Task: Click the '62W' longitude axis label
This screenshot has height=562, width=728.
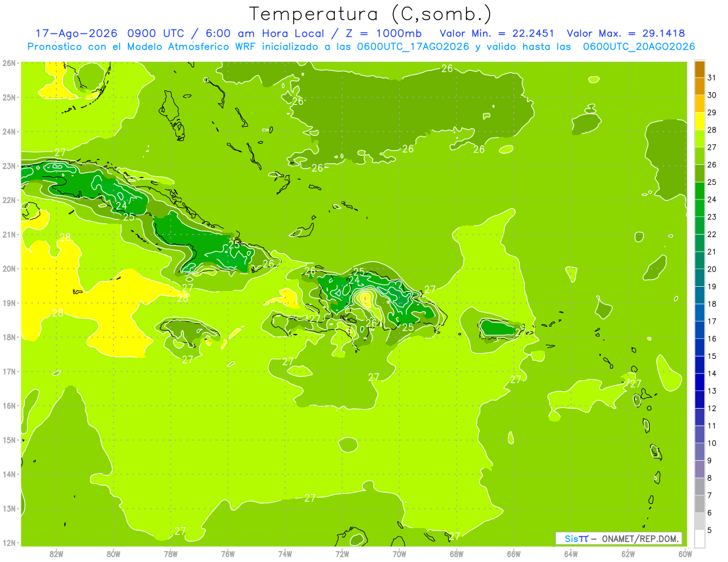Action: click(x=628, y=554)
